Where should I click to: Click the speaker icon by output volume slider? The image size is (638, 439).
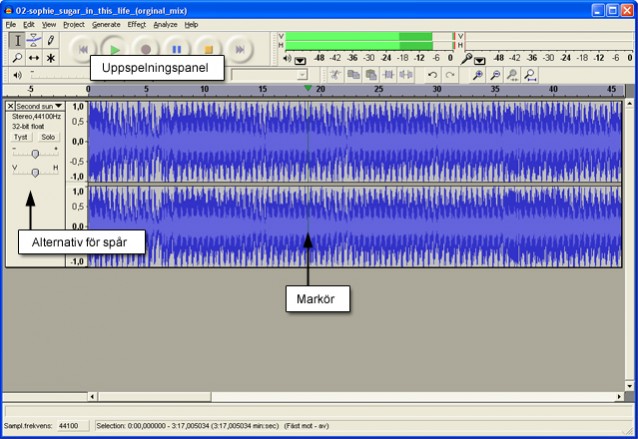(17, 75)
